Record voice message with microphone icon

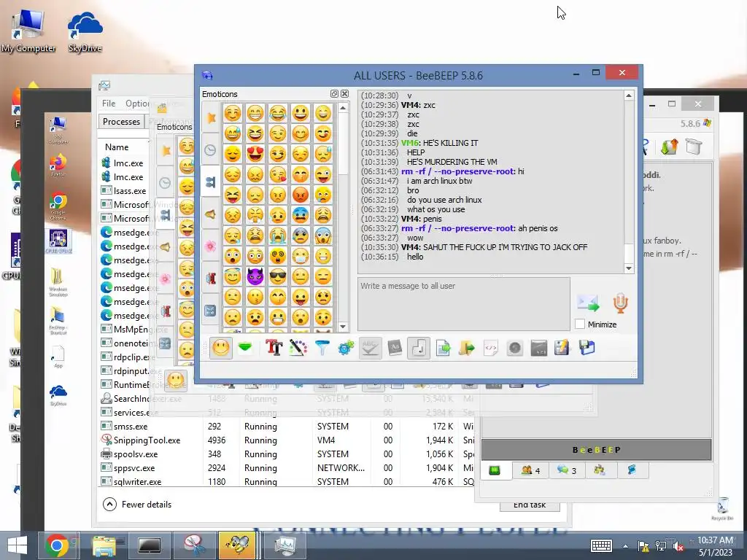coord(620,303)
